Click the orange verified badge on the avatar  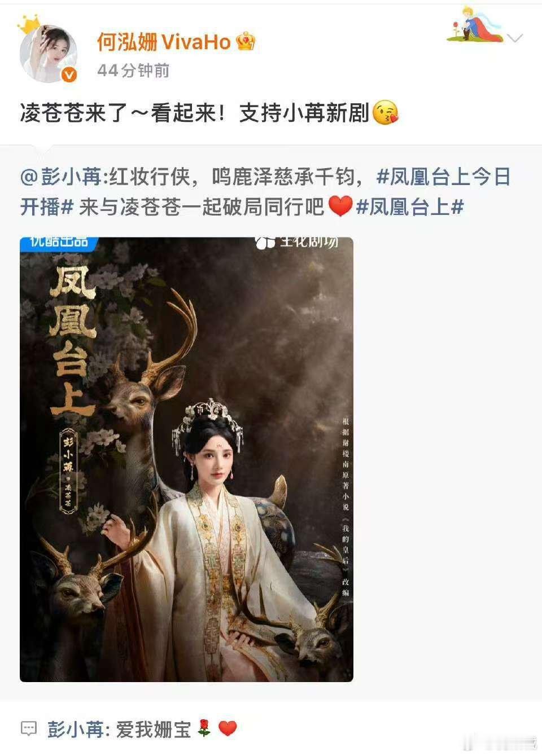point(69,74)
